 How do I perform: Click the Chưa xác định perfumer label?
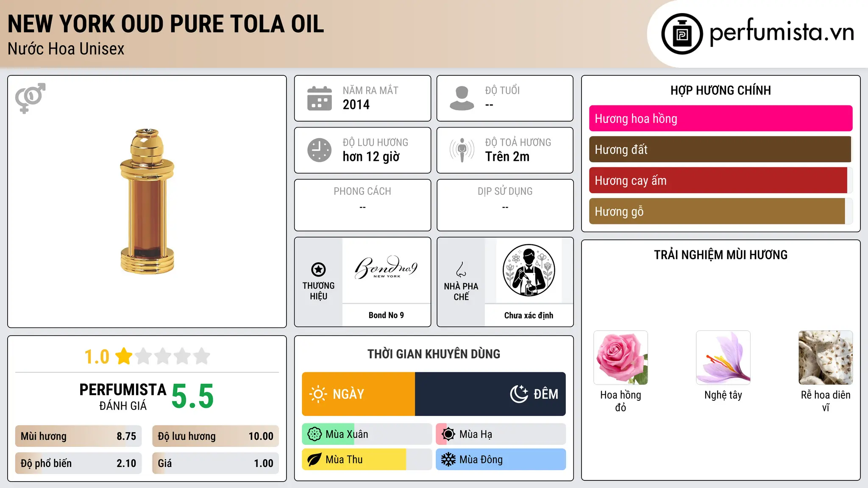tap(529, 315)
